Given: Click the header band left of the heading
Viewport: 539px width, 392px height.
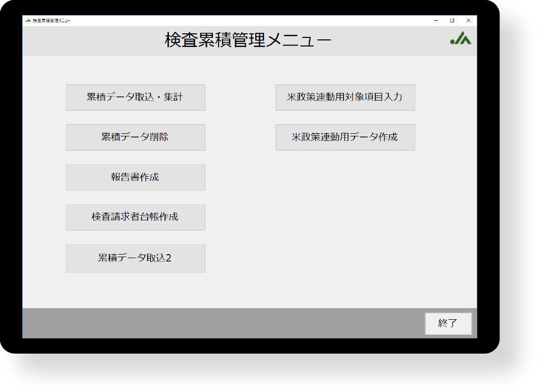Looking at the screenshot, I should (91, 40).
